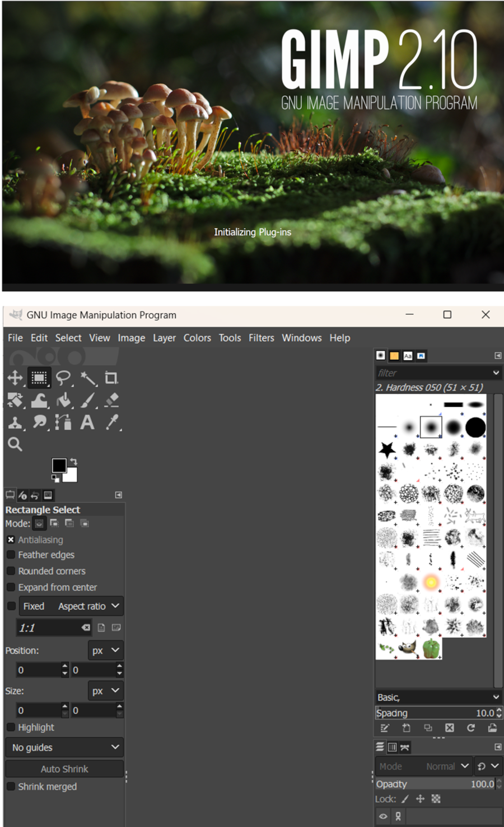Click the foreground black color swatch

(x=59, y=465)
